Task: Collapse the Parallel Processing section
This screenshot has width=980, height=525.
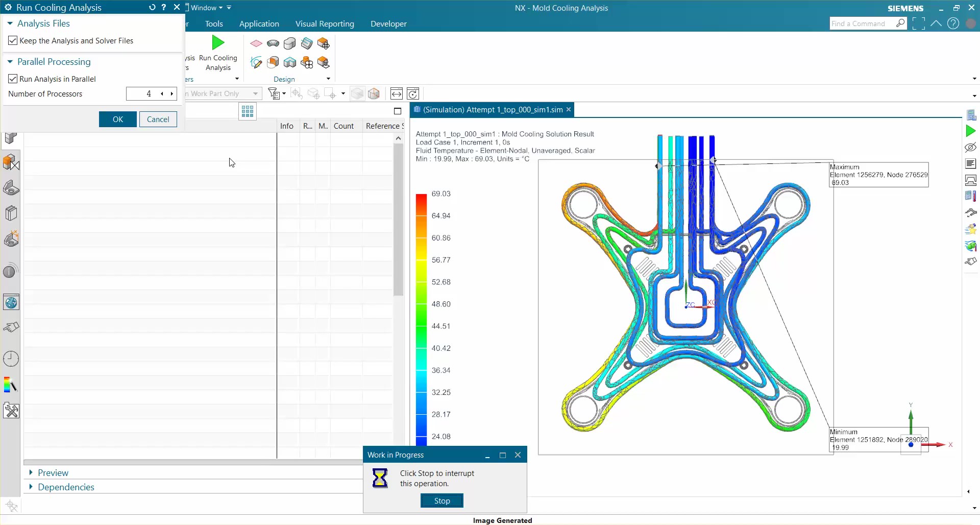Action: click(10, 61)
